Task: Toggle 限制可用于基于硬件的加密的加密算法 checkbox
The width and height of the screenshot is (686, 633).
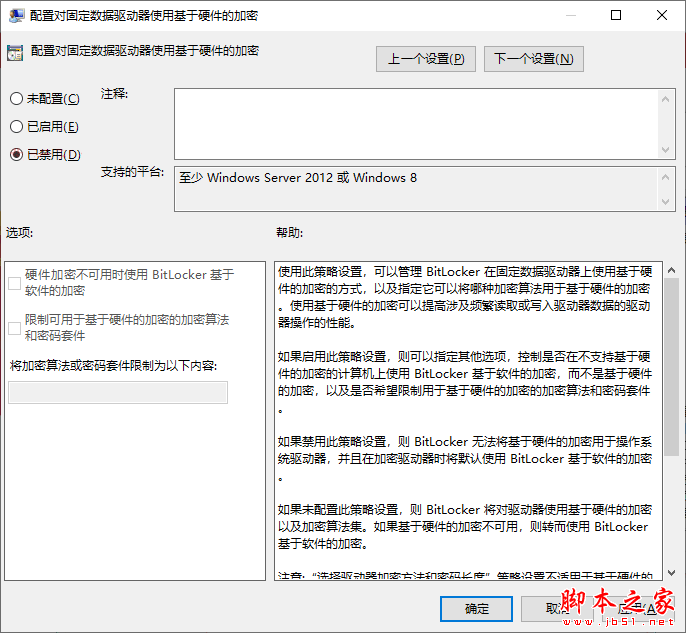Action: (x=14, y=328)
